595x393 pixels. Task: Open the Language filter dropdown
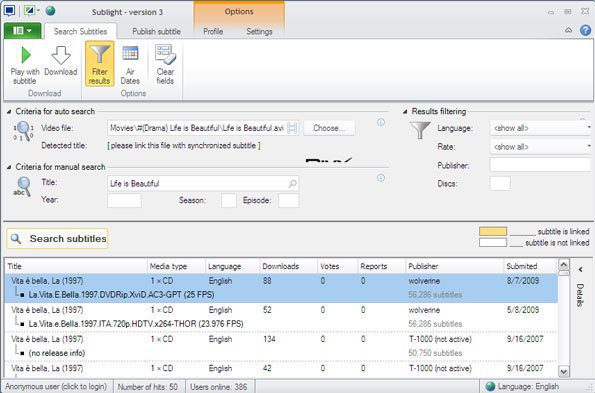point(541,128)
